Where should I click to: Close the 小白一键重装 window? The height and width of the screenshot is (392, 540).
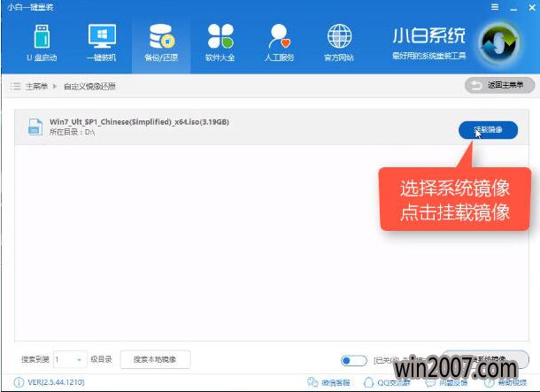point(532,7)
